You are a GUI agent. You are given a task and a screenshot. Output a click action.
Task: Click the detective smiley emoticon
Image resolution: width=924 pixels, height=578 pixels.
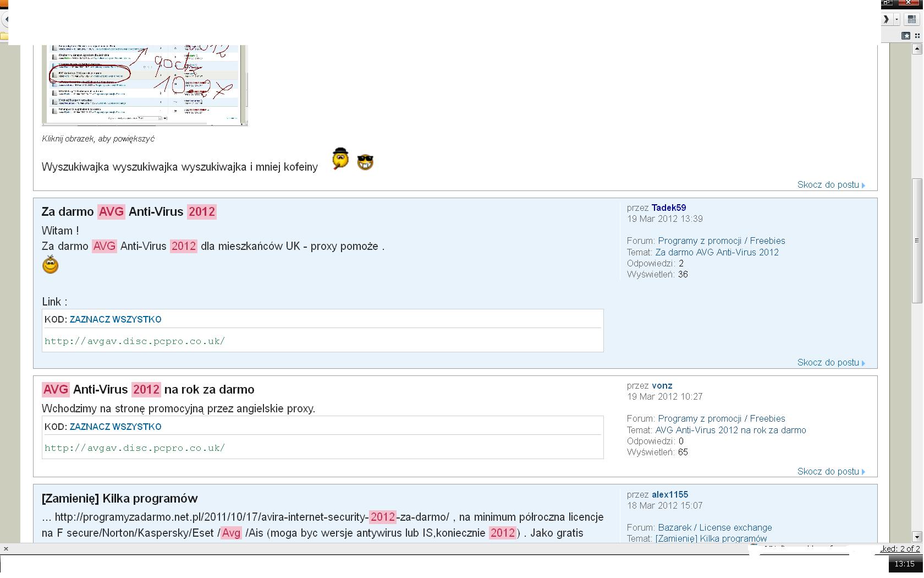click(340, 159)
